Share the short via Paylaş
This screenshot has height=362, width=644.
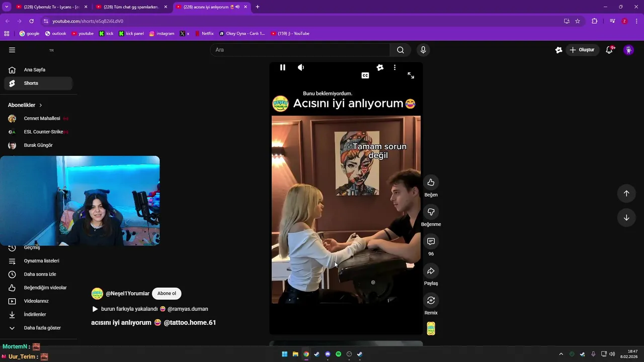(431, 271)
